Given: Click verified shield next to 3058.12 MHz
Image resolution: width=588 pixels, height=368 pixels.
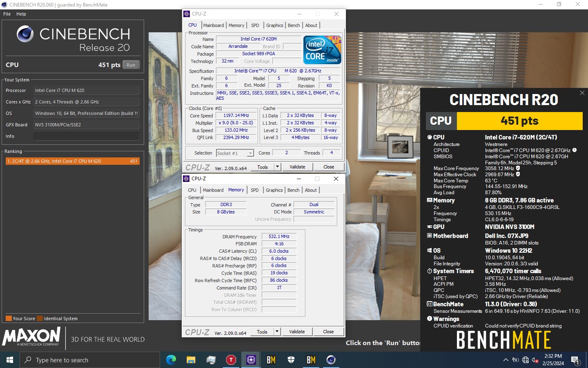Looking at the screenshot, I should 518,168.
